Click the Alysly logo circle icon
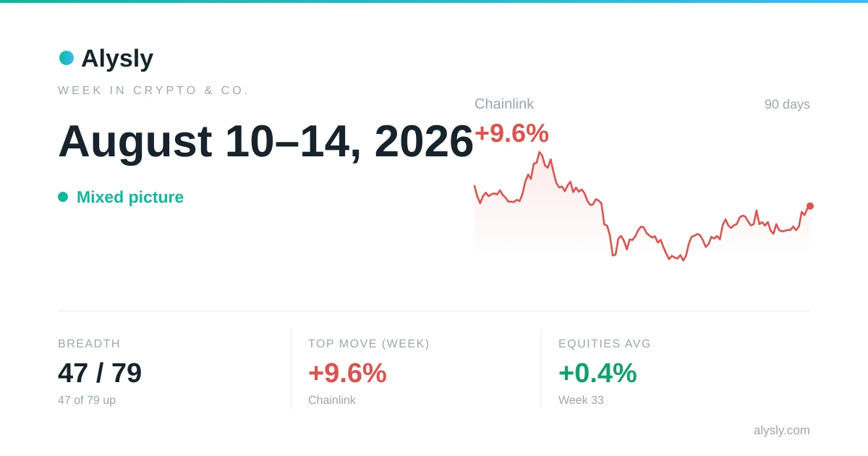Viewport: 868px width, 456px height. tap(67, 58)
